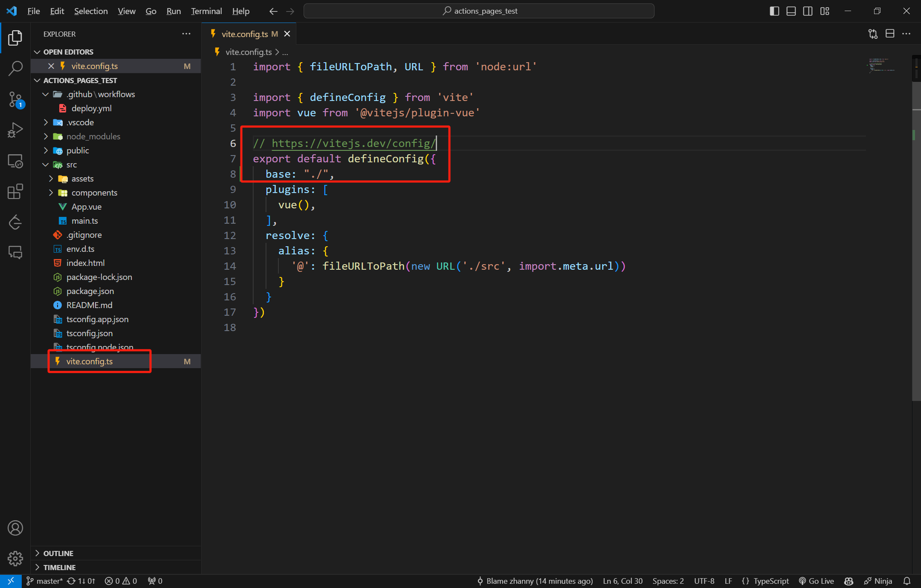The height and width of the screenshot is (588, 921).
Task: Toggle the bottom panel layout button
Action: 791,11
